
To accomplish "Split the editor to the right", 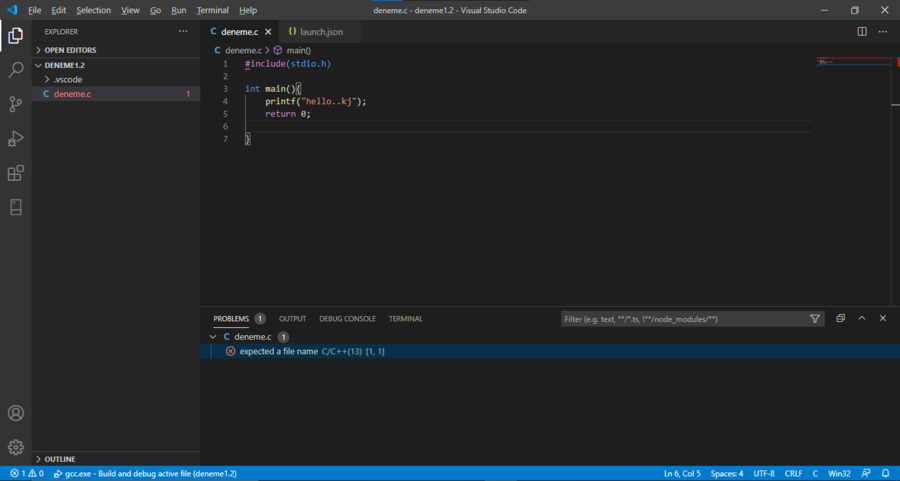I will pyautogui.click(x=862, y=32).
